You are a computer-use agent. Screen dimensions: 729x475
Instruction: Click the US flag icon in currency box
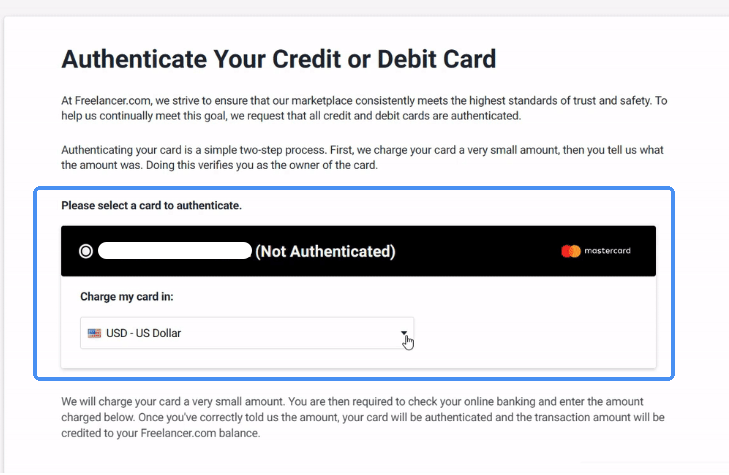(94, 333)
